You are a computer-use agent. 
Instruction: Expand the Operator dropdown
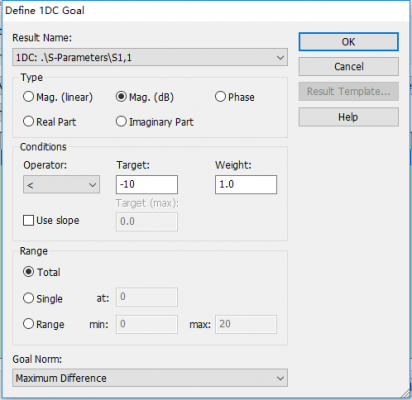[61, 185]
